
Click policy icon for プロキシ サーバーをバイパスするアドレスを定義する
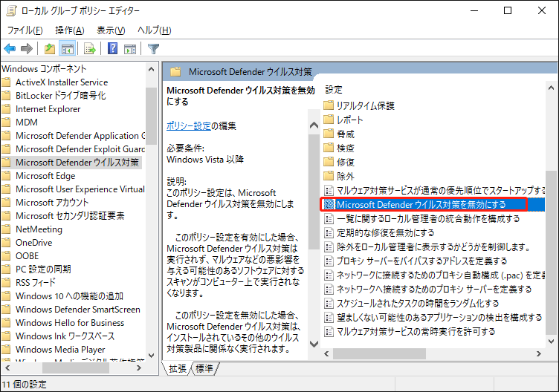329,261
